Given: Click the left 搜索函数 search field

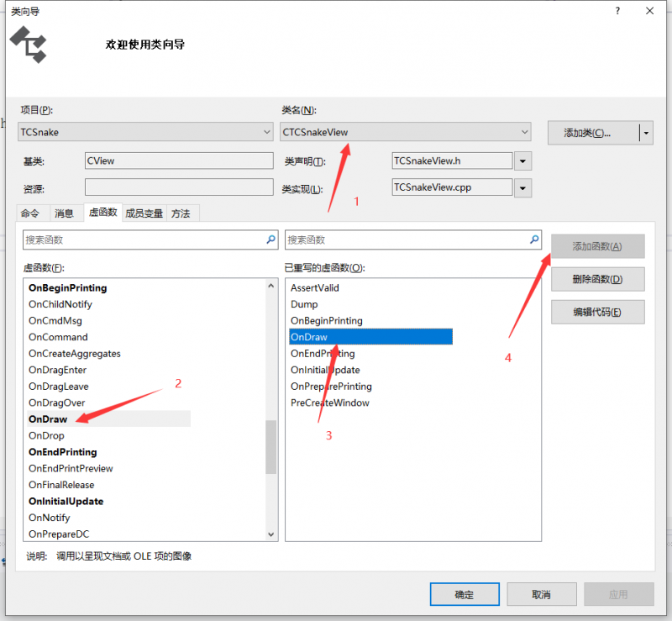Looking at the screenshot, I should coord(150,239).
